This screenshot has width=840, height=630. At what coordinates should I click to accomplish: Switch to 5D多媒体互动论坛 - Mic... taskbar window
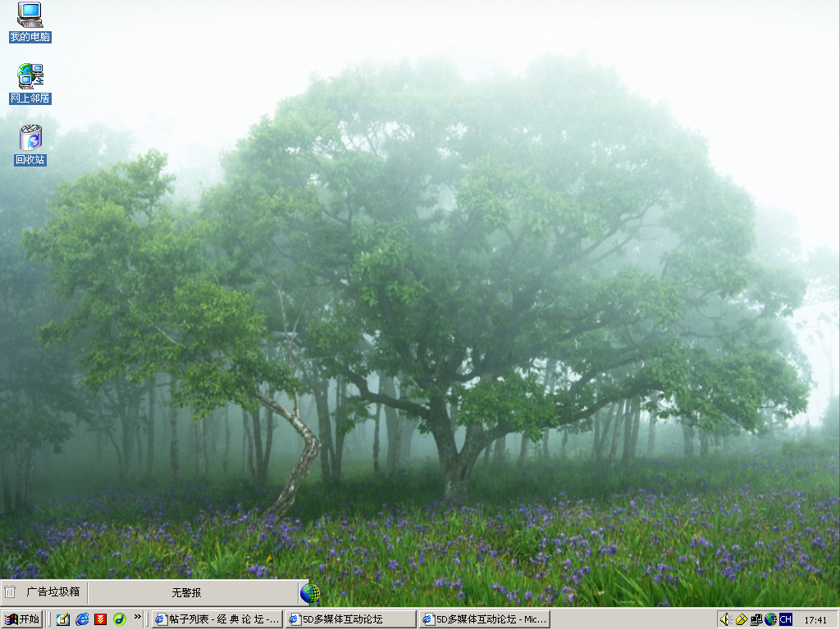[485, 619]
